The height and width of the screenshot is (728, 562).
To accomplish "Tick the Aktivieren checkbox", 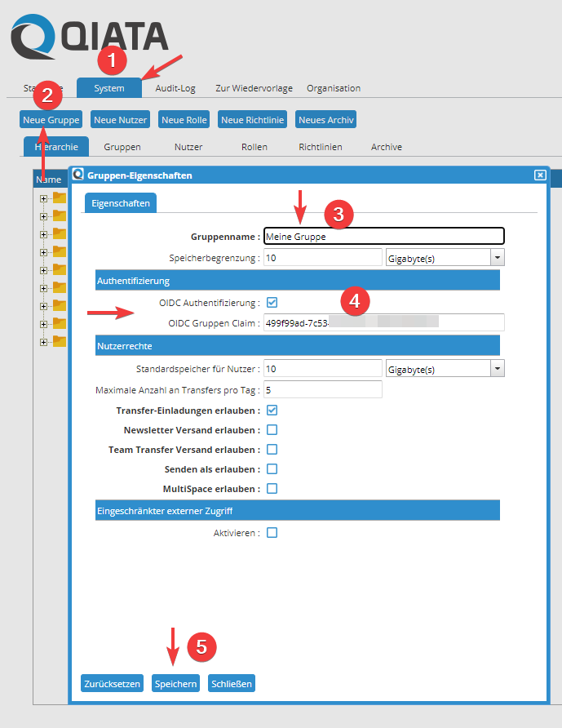I will pos(272,532).
